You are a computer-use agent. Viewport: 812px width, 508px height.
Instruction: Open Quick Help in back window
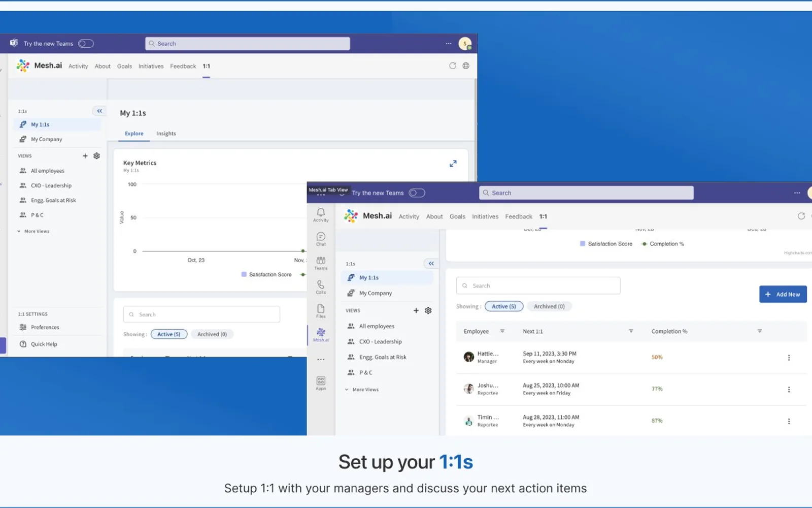tap(39, 344)
